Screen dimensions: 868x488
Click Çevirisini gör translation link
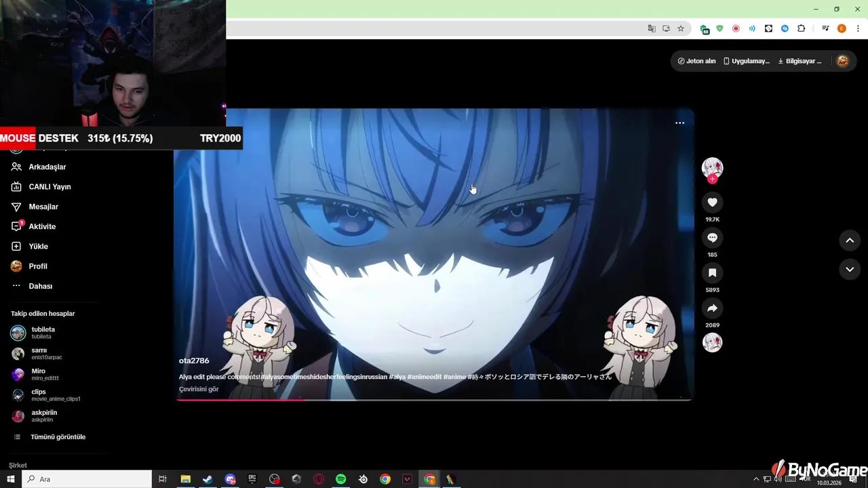199,389
